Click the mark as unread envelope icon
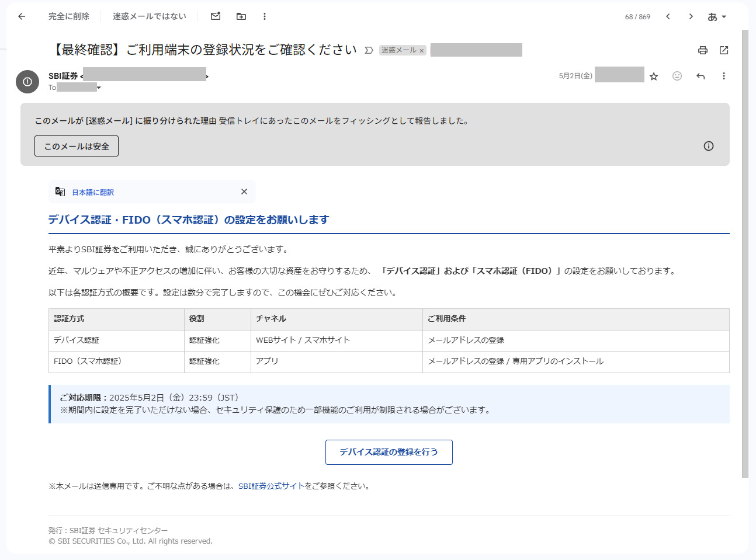Viewport: 756px width, 560px height. (x=216, y=16)
